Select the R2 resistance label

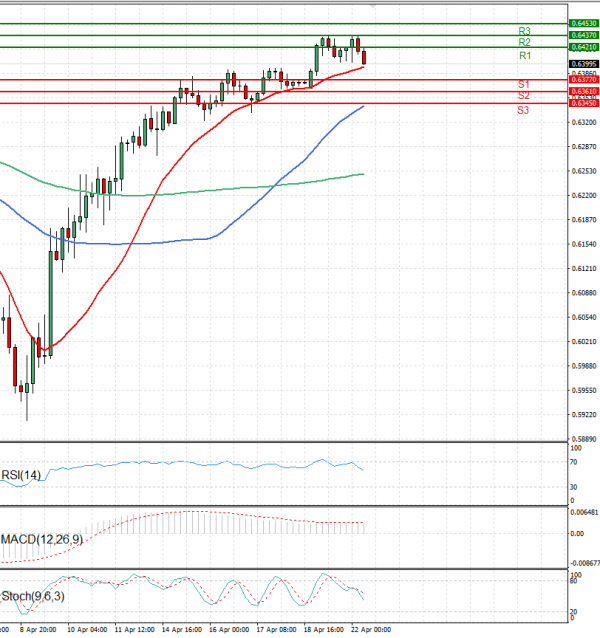pyautogui.click(x=524, y=42)
